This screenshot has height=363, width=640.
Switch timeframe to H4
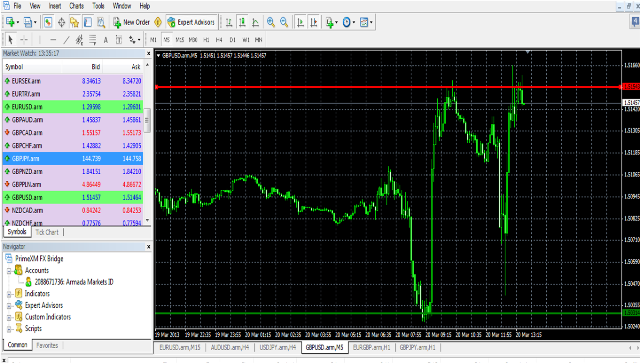pyautogui.click(x=219, y=40)
